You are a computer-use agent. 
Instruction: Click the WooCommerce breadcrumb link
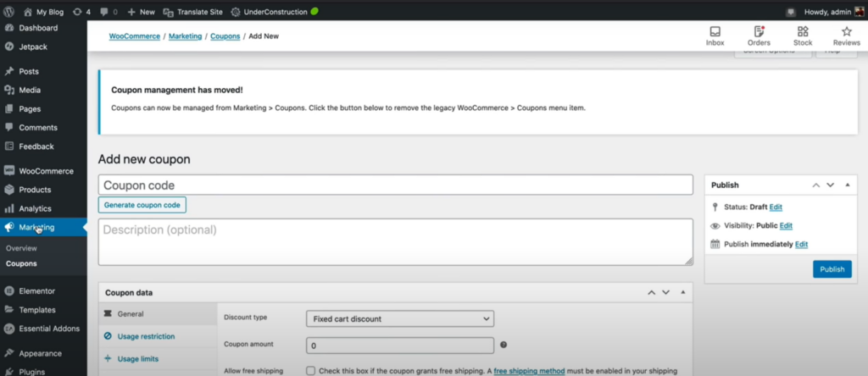click(135, 36)
